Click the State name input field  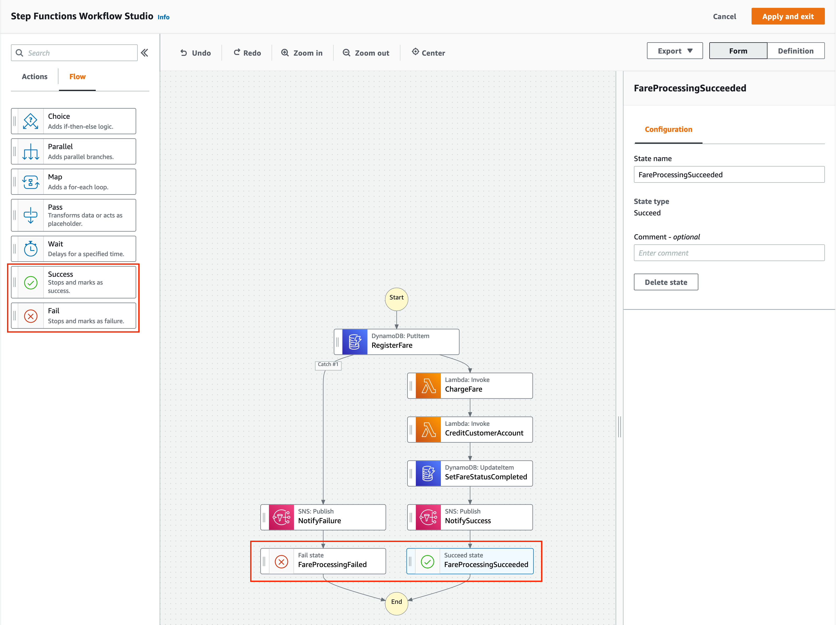[x=729, y=174]
